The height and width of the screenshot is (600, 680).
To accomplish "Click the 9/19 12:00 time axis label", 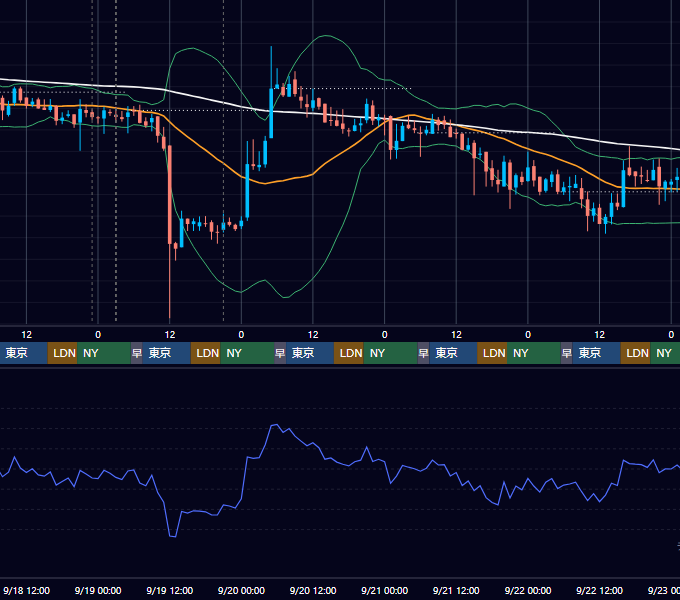I will [x=170, y=590].
